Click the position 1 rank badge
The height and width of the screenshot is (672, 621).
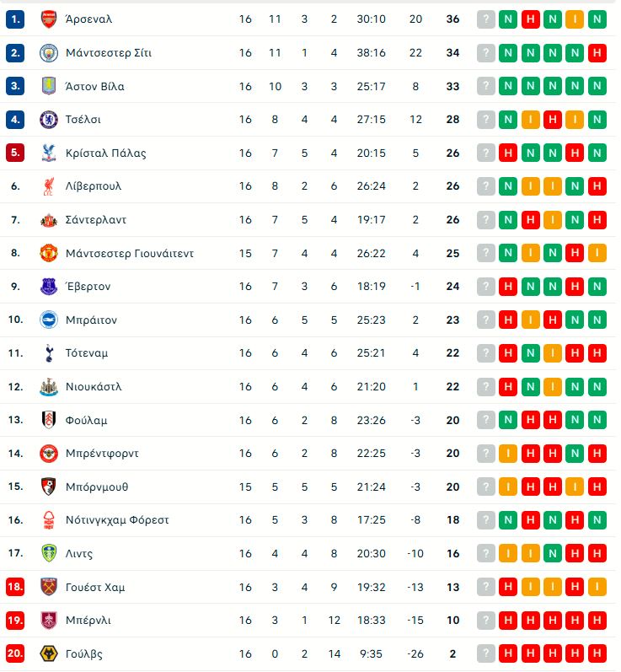coord(15,19)
